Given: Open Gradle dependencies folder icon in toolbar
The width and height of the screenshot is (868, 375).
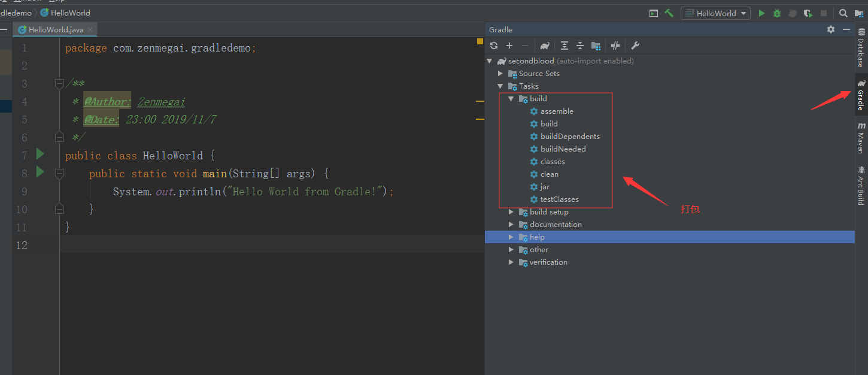Looking at the screenshot, I should [x=596, y=46].
